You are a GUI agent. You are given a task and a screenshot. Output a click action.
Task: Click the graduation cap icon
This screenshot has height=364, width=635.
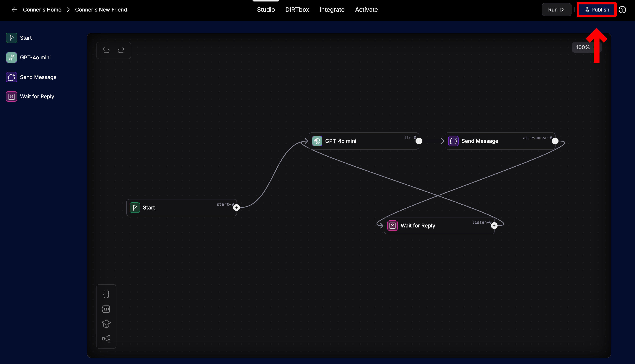tap(106, 324)
